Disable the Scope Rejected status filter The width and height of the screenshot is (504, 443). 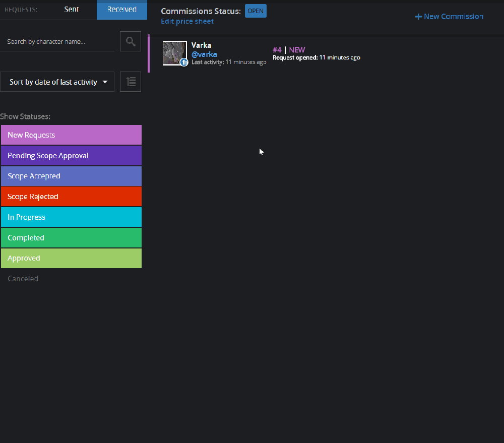[x=71, y=197]
